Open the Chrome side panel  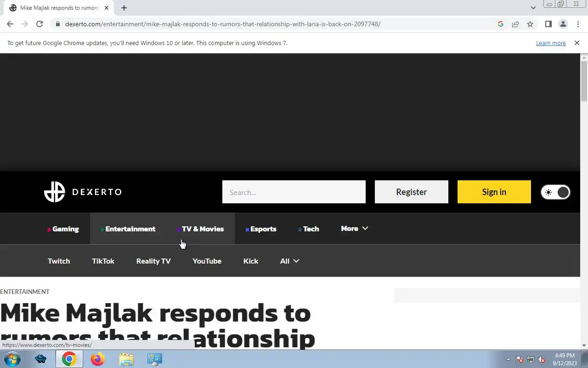click(548, 24)
